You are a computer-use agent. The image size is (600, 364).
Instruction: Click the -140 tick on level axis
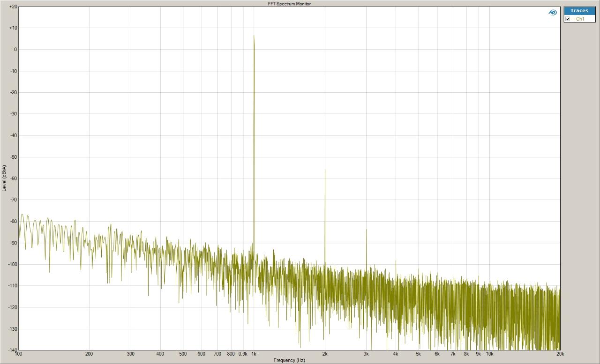(x=13, y=350)
